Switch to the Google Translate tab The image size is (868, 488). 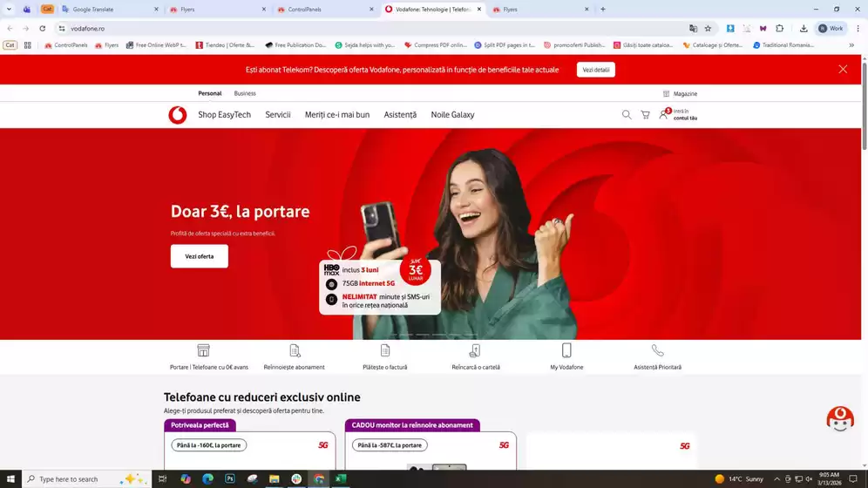point(110,10)
